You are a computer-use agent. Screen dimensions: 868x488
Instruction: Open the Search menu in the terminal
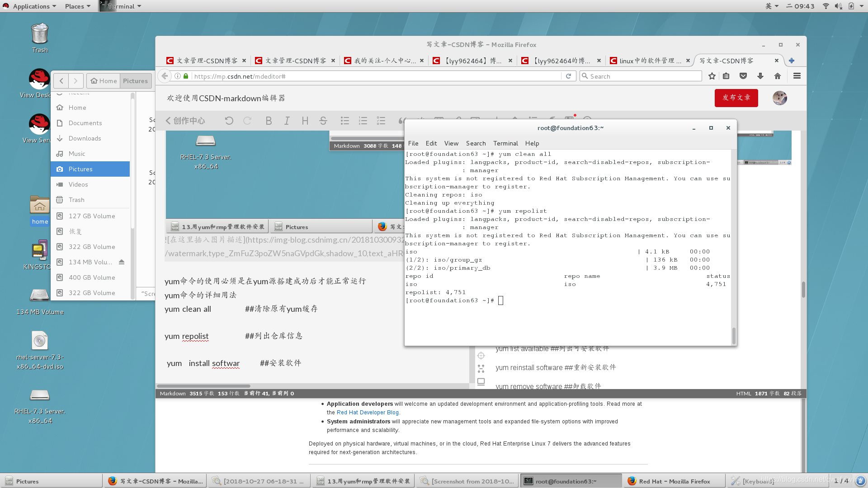click(x=476, y=143)
